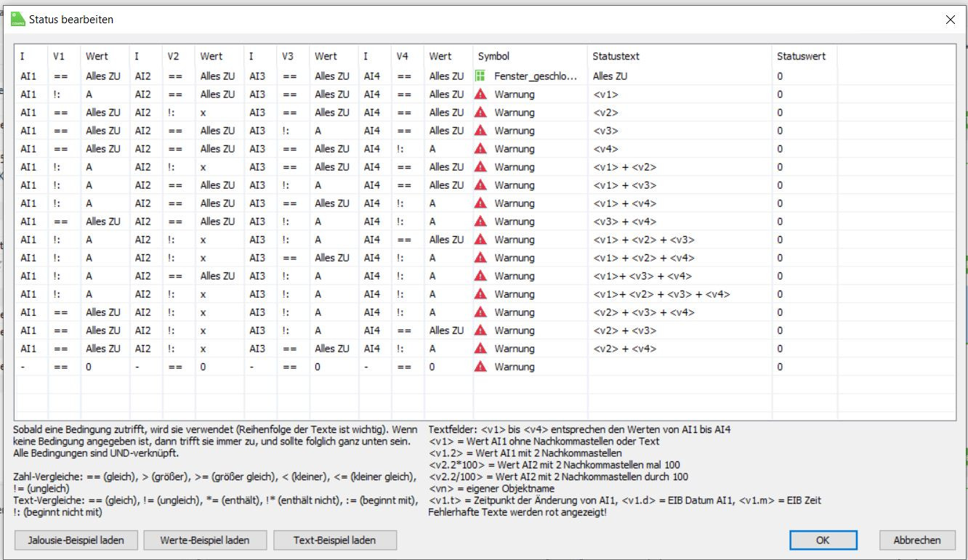Click the warning icon in the lone <v1> status row

point(480,94)
